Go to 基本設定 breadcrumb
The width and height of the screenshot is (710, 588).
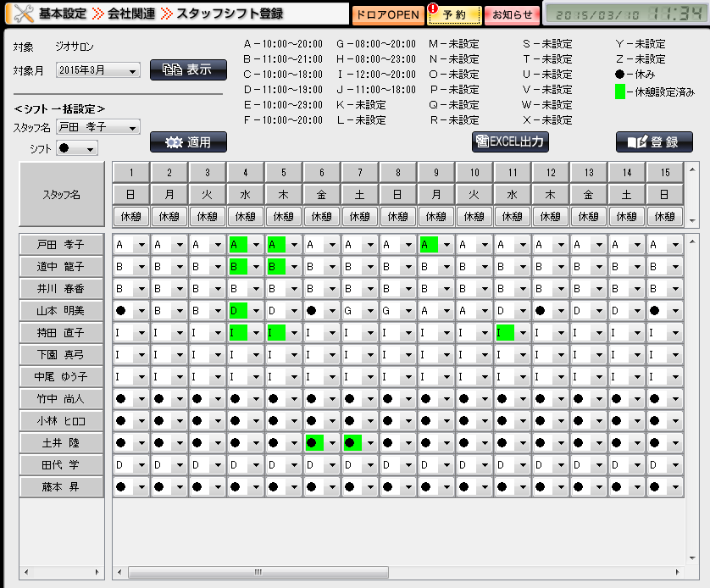[x=64, y=14]
